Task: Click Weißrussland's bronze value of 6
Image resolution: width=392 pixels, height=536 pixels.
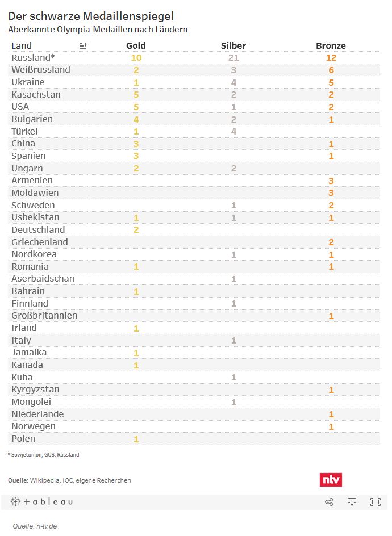Action: [331, 70]
